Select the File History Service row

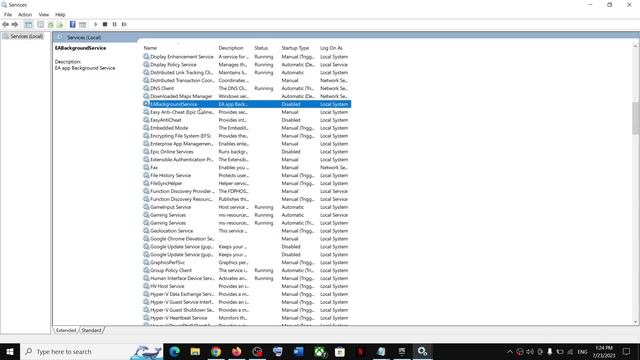tap(247, 176)
